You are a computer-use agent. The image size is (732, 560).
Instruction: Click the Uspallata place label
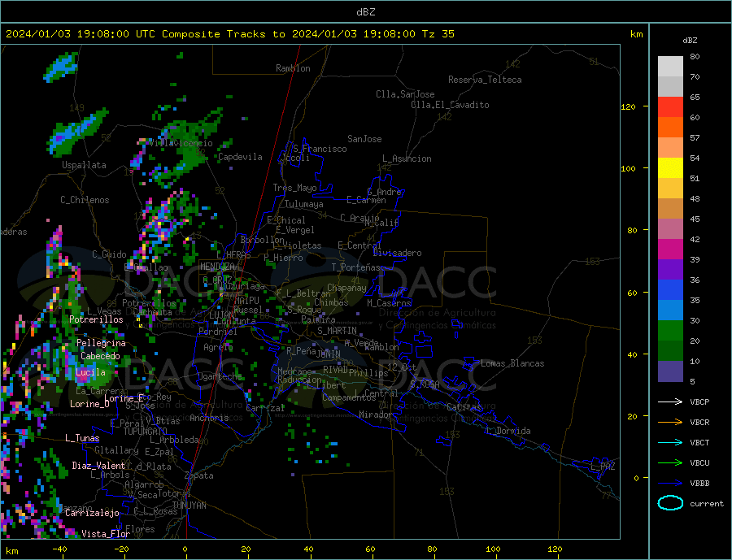pyautogui.click(x=84, y=165)
